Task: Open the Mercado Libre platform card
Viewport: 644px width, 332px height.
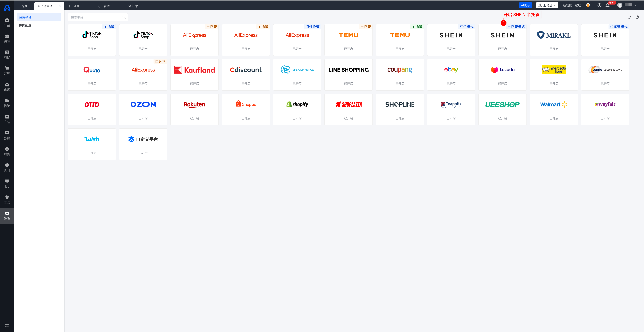Action: click(x=554, y=75)
